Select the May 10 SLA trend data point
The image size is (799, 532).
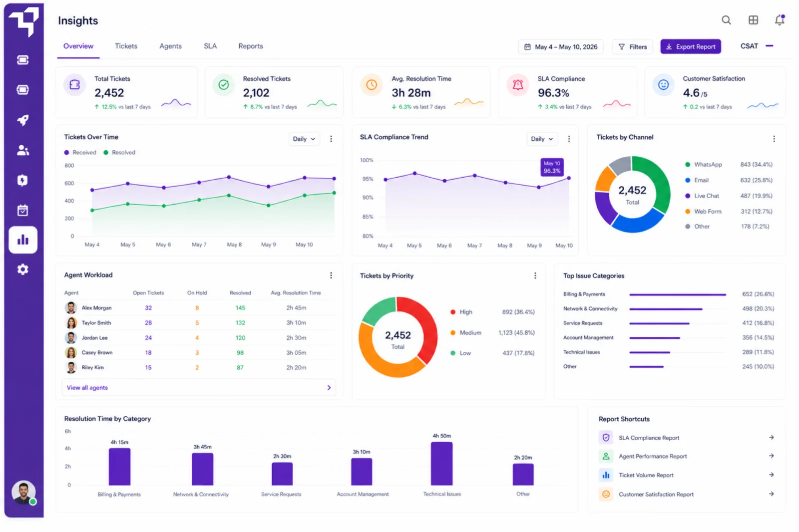point(569,178)
